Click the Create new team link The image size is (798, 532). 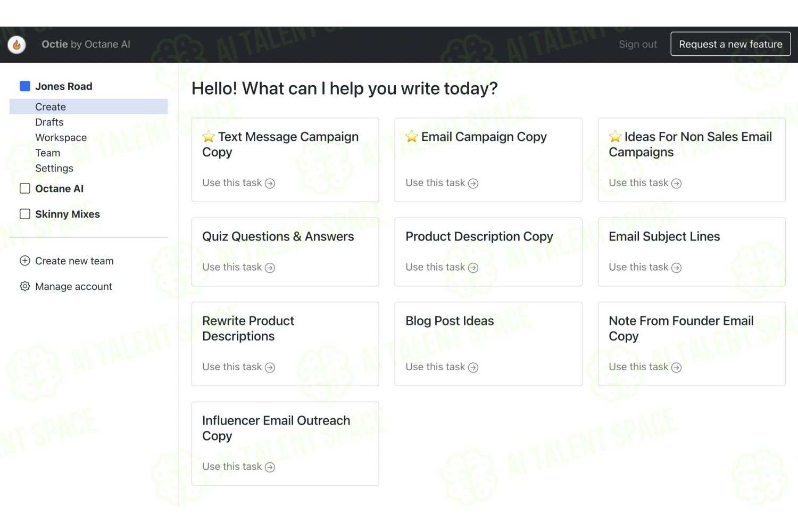pyautogui.click(x=74, y=261)
